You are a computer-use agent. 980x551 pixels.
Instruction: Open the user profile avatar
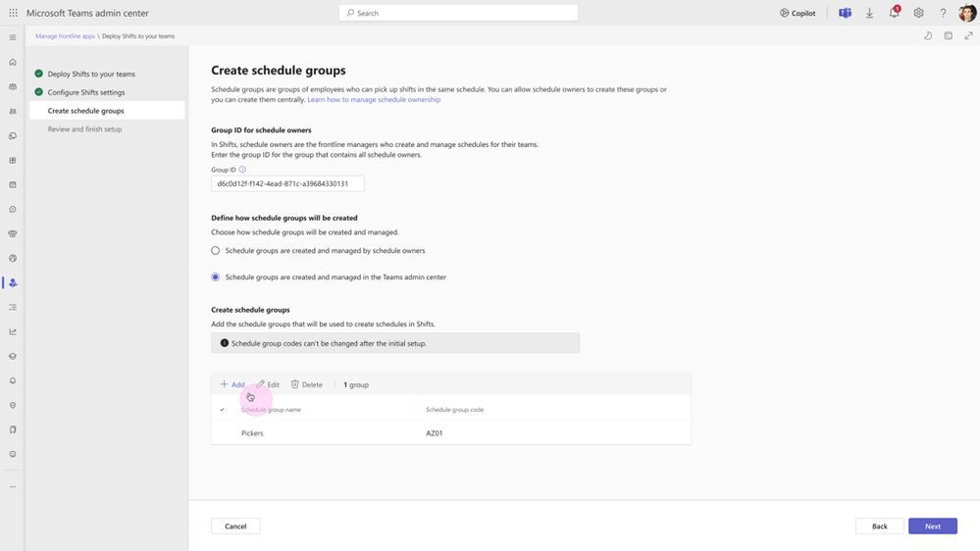pyautogui.click(x=967, y=13)
